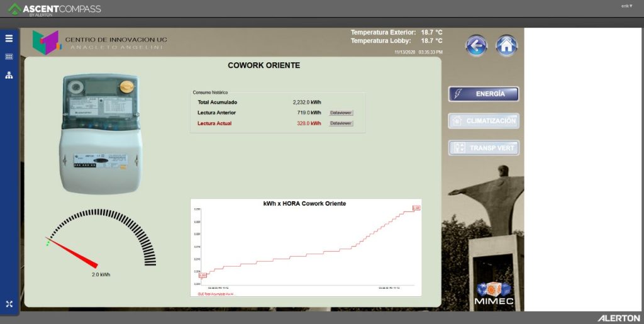Click the electric meter image
The width and height of the screenshot is (644, 324).
101,133
